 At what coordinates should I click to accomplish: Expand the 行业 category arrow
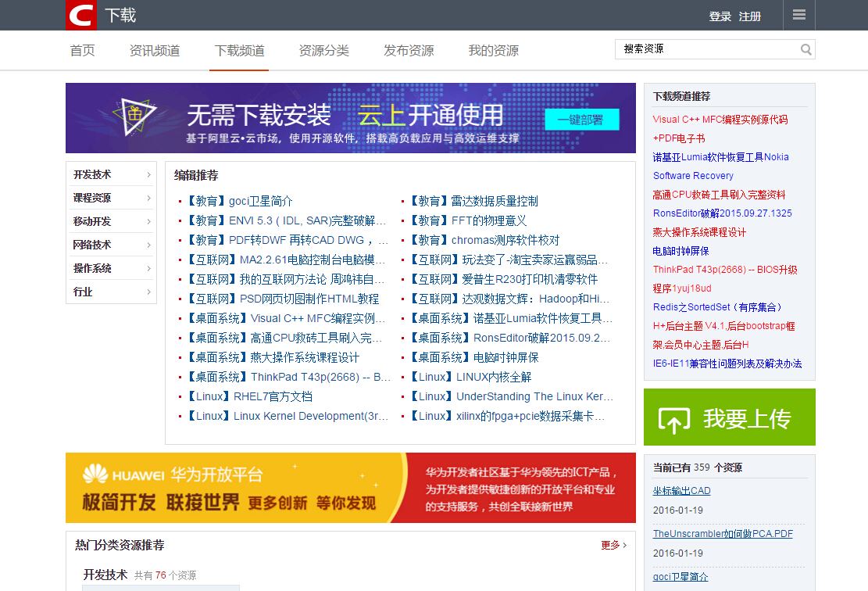149,292
